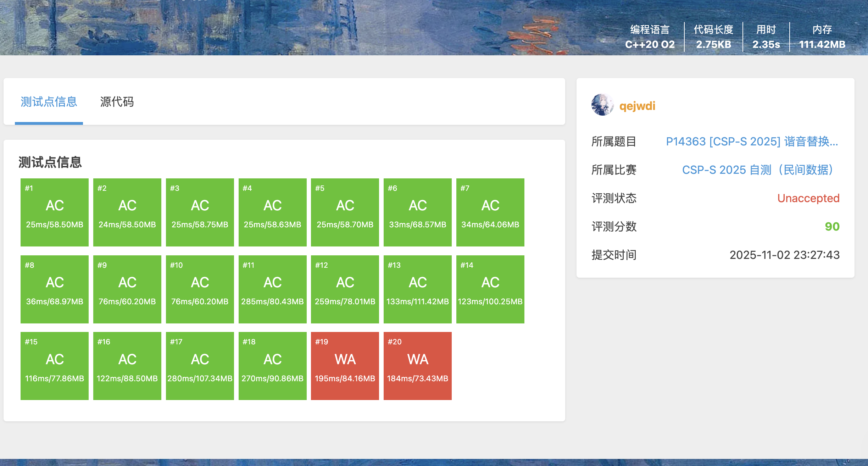
Task: Click test case #1 AC tile
Action: tap(55, 212)
